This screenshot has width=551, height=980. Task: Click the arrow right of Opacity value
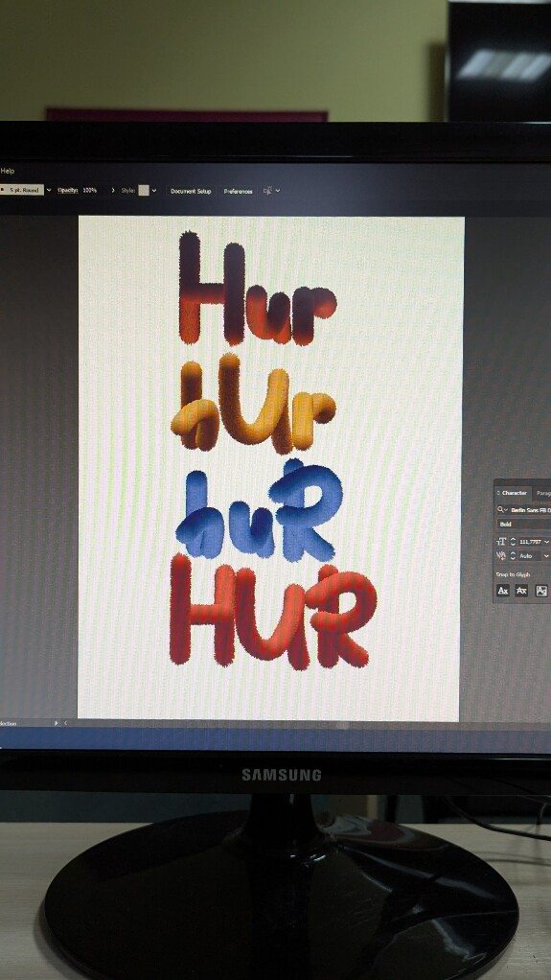click(113, 191)
